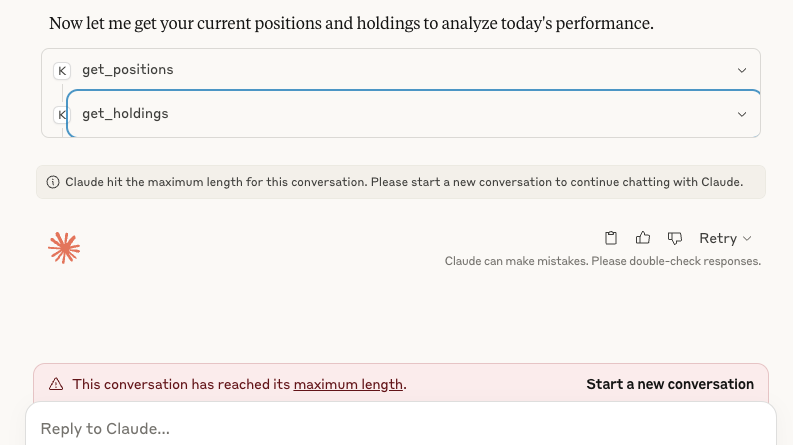
Task: Select the get_positions tool call label
Action: (128, 70)
